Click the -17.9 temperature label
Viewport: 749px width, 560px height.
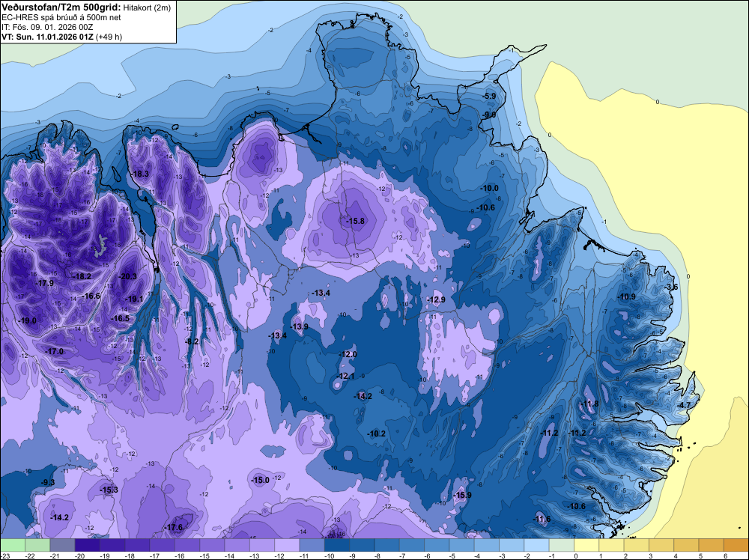[x=44, y=283]
